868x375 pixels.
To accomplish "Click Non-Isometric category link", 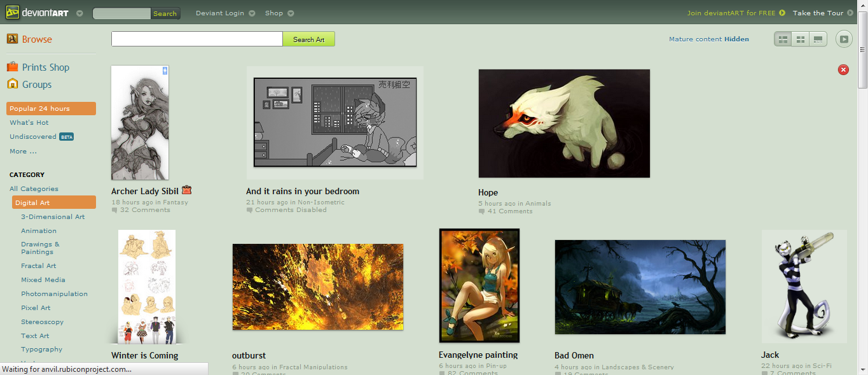I will pos(321,202).
